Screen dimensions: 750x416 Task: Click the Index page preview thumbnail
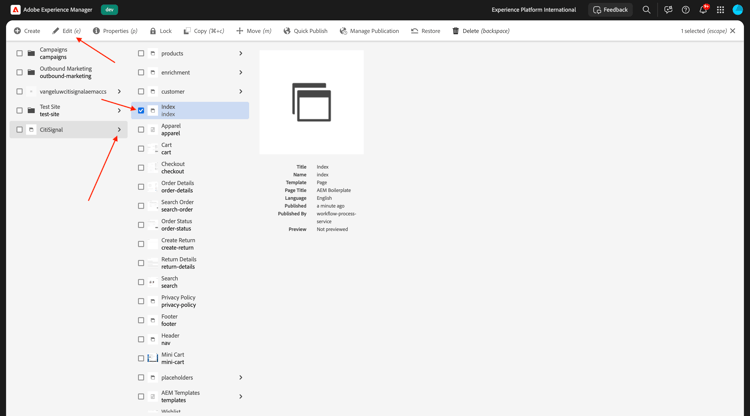[x=311, y=102]
